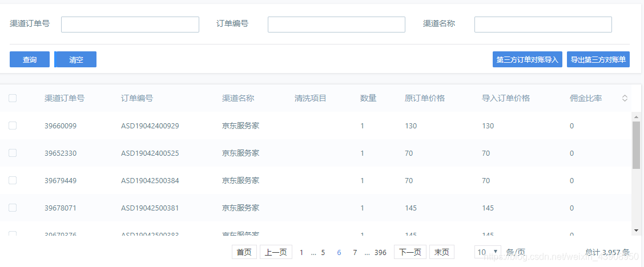The image size is (644, 267).
Task: Go to 下一页 next page
Action: tap(410, 252)
